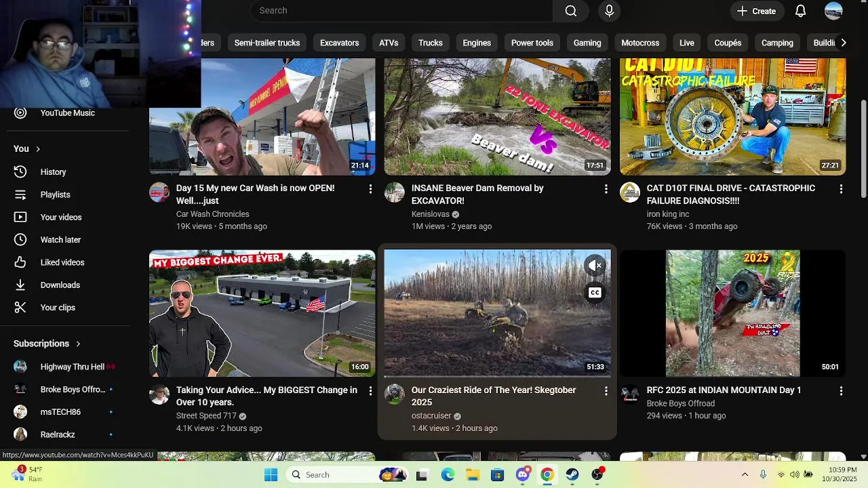Click iron king inc channel avatar
Screen dimensions: 868x488
(630, 192)
